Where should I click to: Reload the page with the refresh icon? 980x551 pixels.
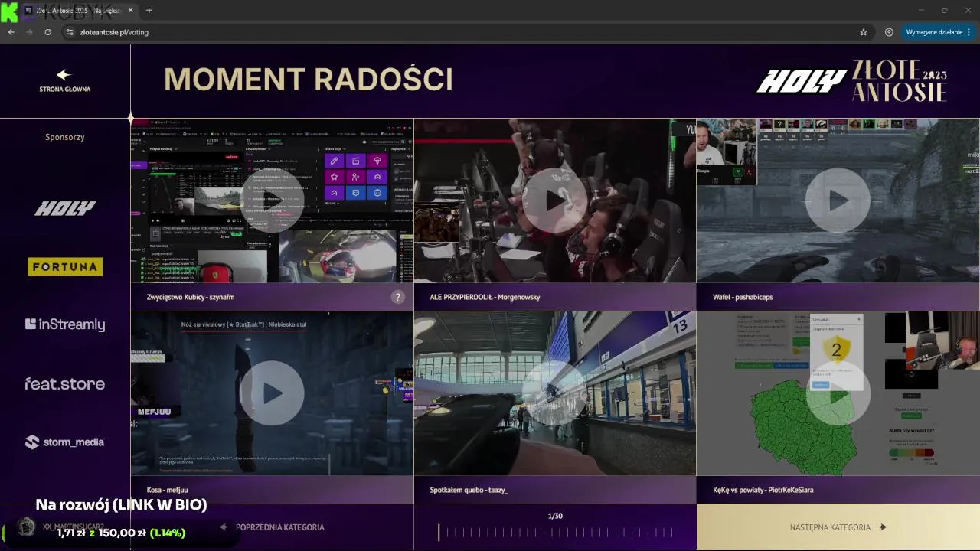point(47,32)
